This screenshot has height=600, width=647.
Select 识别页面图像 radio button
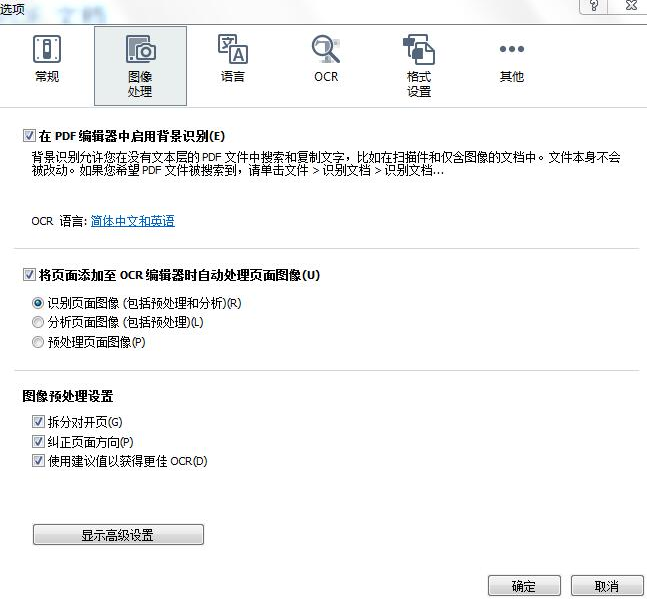click(38, 303)
